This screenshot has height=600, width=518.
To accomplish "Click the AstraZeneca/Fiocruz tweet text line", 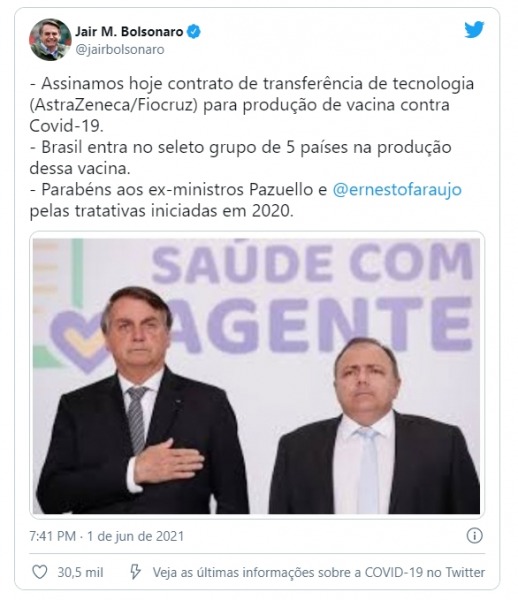I will 239,105.
